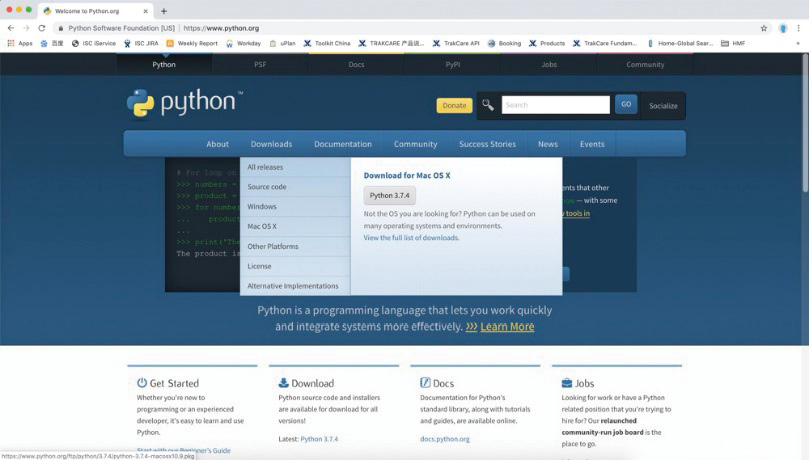Open the ISC iService bookmark
Image resolution: width=809 pixels, height=460 pixels.
point(94,43)
